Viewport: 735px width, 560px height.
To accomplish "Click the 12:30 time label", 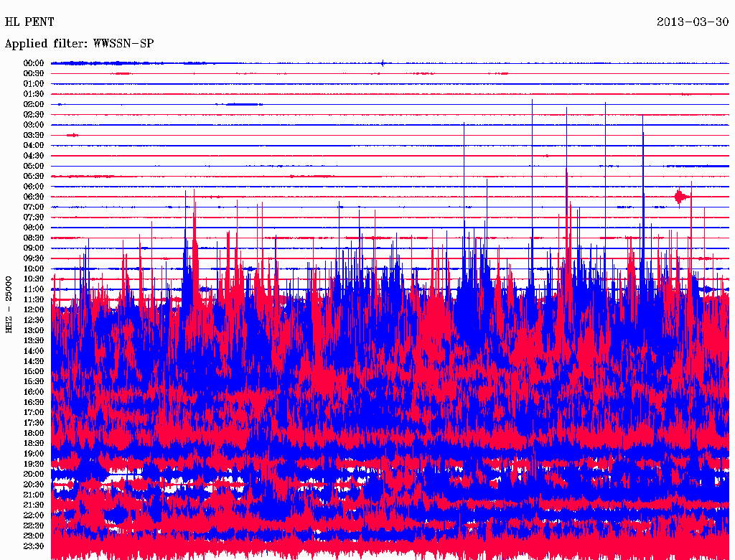I will 33,320.
